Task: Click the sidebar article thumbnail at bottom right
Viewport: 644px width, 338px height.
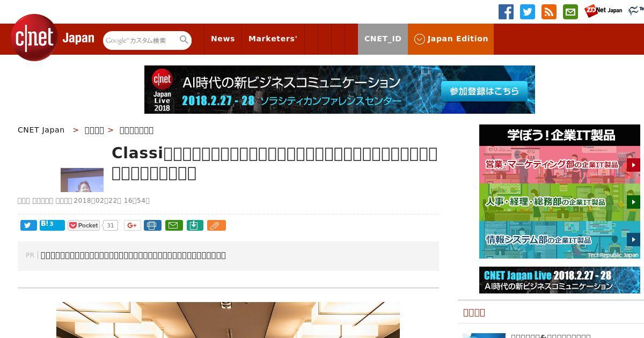Action: (x=484, y=335)
